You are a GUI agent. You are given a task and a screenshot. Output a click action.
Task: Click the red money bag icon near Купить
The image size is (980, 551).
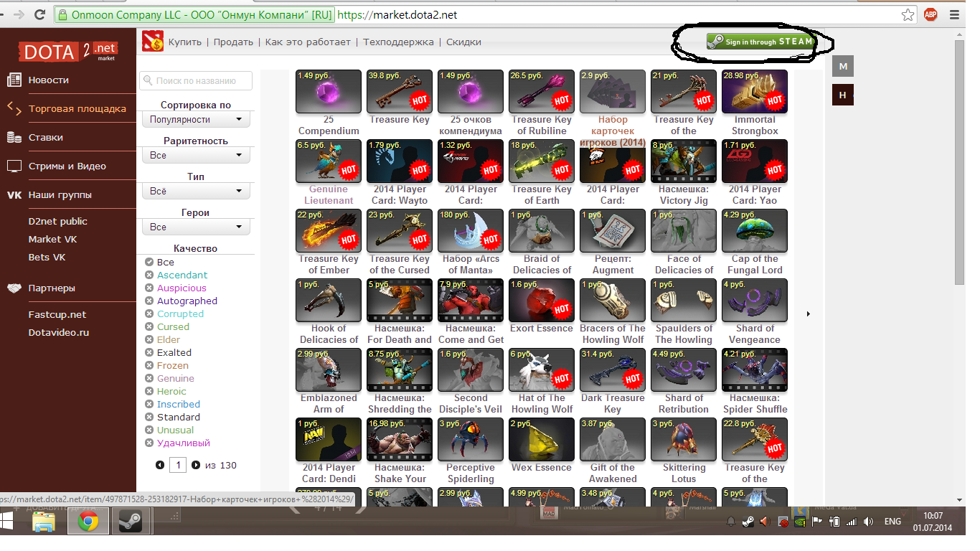[152, 42]
